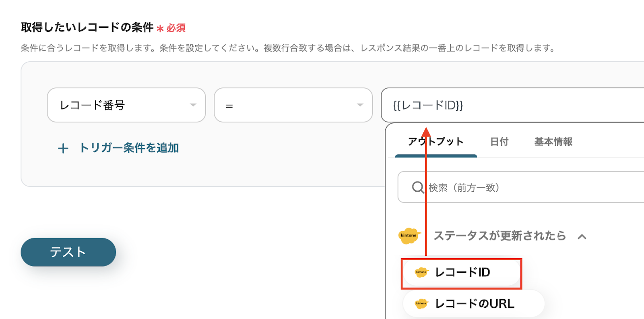Click the plus icon for トリガー条件を追加
The height and width of the screenshot is (319, 644).
pyautogui.click(x=63, y=148)
